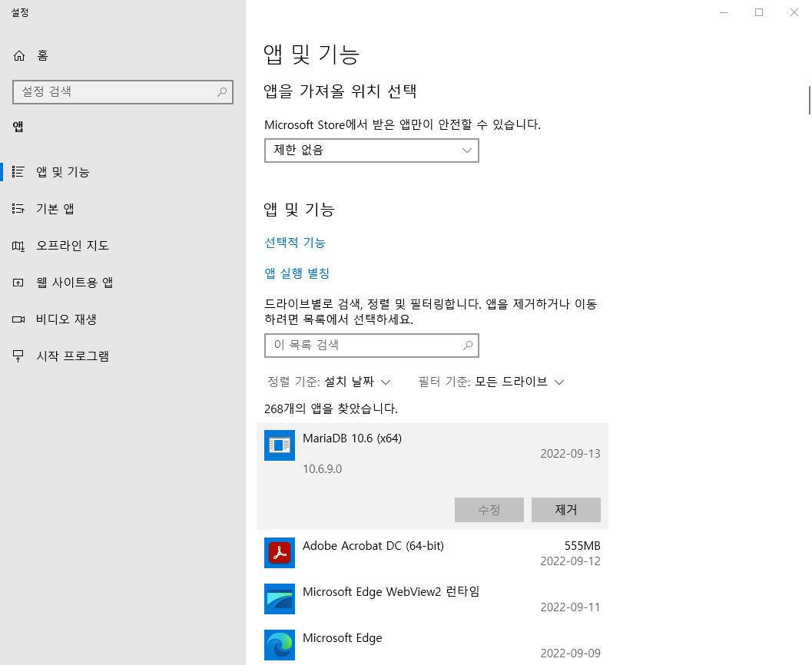Click the MariaDB 10.6 app icon
Screen dimensions: 812x665
[x=280, y=445]
